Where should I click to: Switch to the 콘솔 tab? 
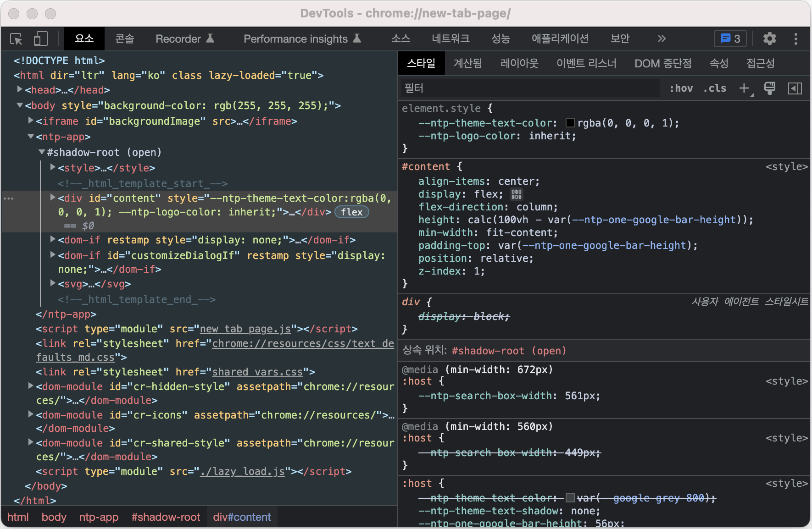click(x=124, y=39)
